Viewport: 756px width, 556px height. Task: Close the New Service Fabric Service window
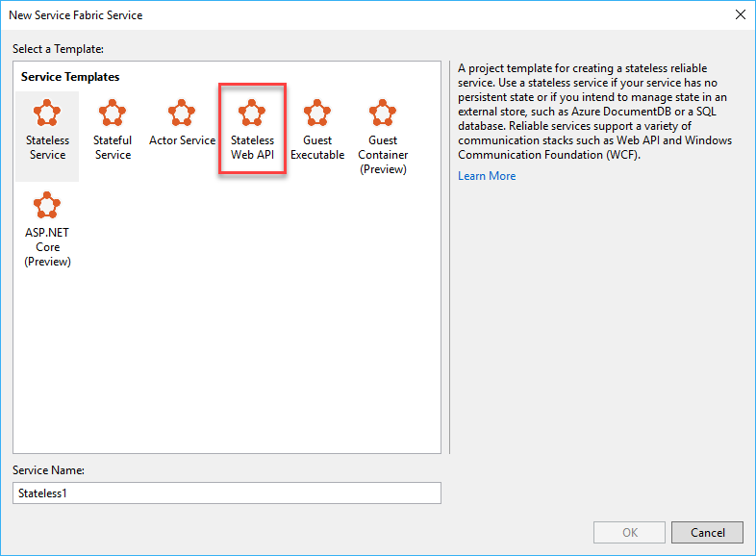[x=740, y=15]
